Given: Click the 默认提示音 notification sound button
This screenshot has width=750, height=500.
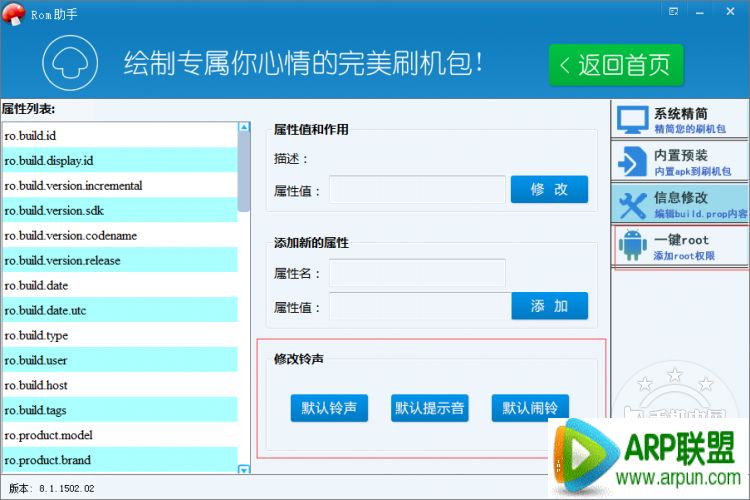Looking at the screenshot, I should pos(429,408).
